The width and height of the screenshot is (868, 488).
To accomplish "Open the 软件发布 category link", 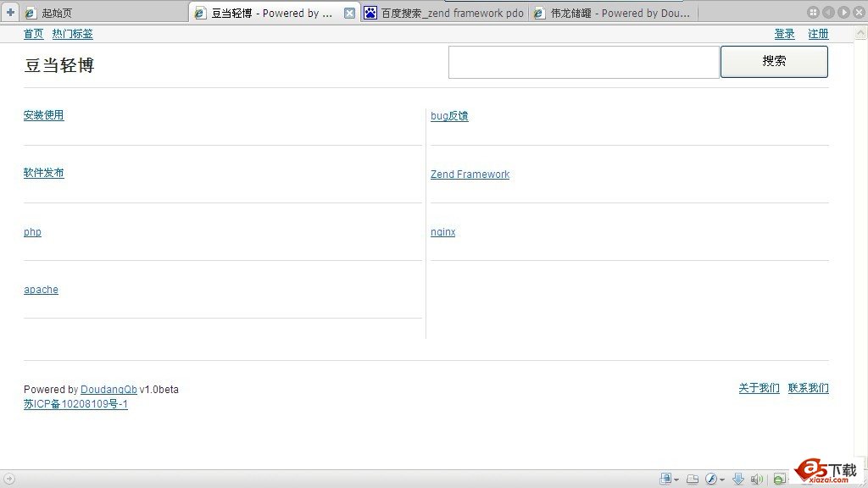I will pyautogui.click(x=44, y=173).
